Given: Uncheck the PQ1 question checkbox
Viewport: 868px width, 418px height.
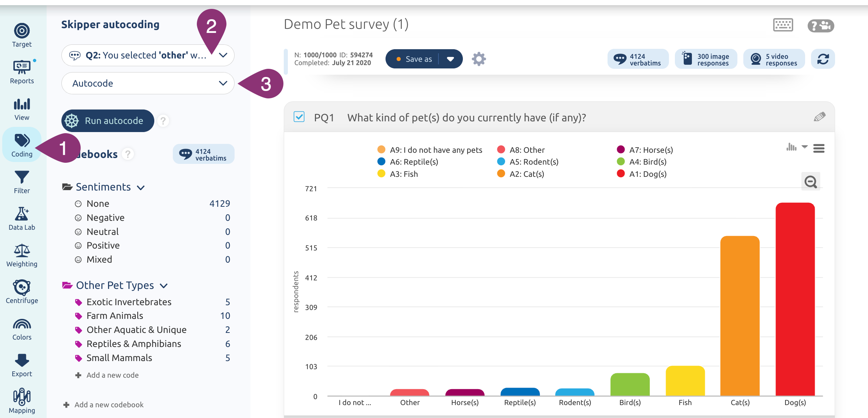Looking at the screenshot, I should pos(299,117).
